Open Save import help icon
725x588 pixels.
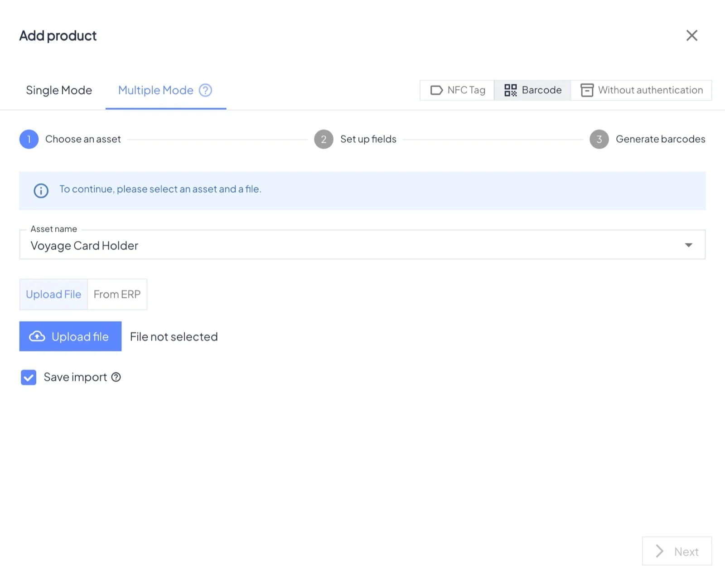[x=116, y=377]
